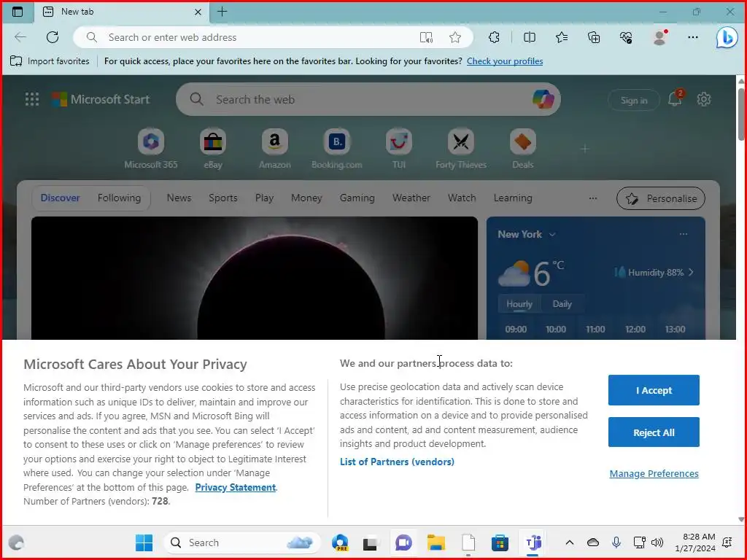Click Reject All on privacy banner
Screen dimensions: 747x560
654,432
